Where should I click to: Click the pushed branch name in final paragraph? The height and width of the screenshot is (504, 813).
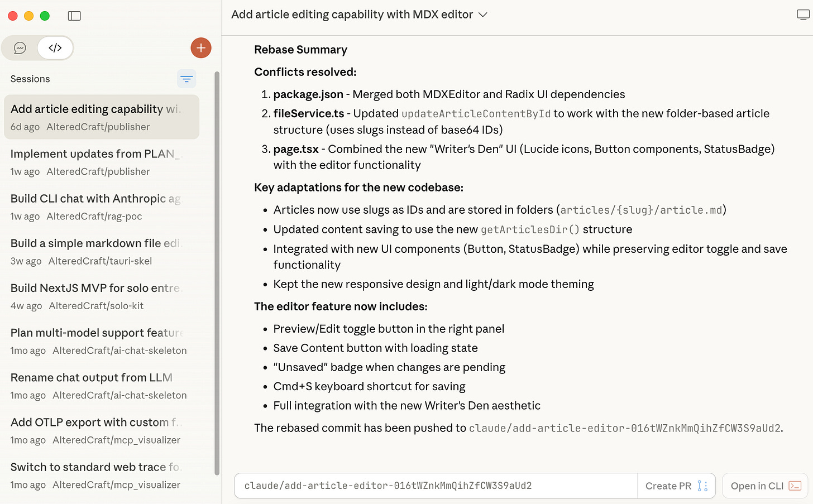point(625,428)
